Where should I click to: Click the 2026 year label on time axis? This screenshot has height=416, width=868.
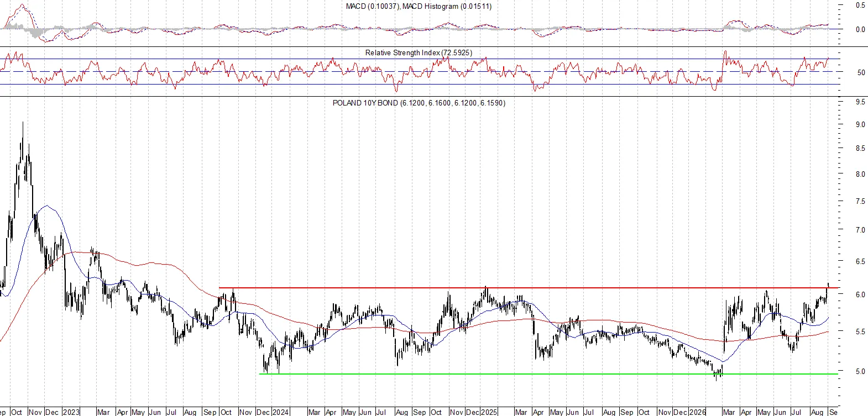click(x=697, y=412)
